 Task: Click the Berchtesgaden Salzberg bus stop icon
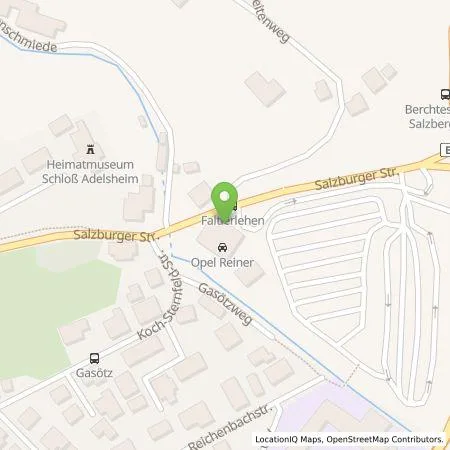(x=445, y=94)
